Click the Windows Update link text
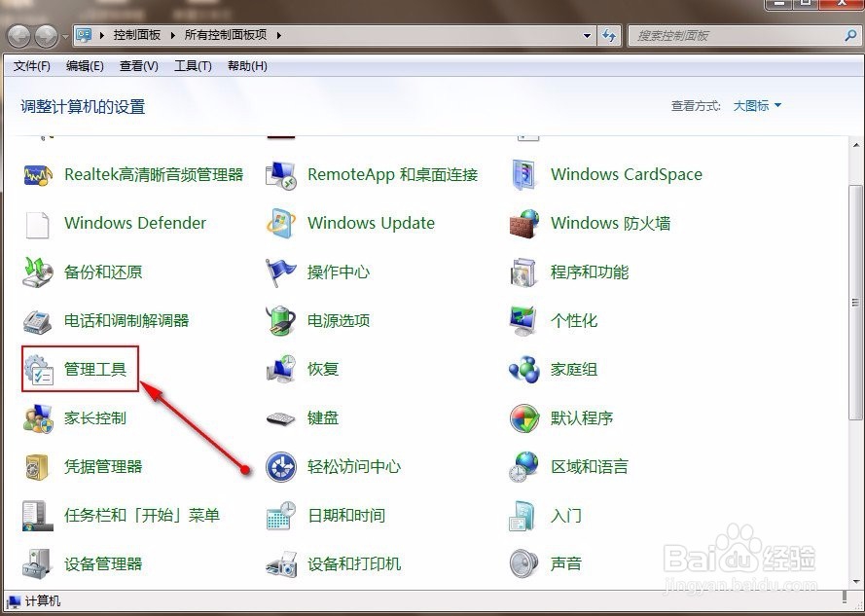The width and height of the screenshot is (865, 616). click(372, 223)
